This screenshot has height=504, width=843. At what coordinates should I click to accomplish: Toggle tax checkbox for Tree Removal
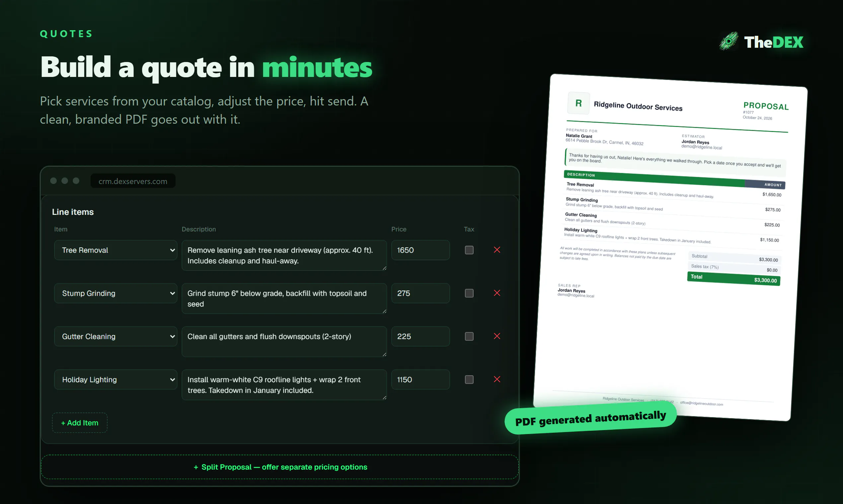[469, 250]
